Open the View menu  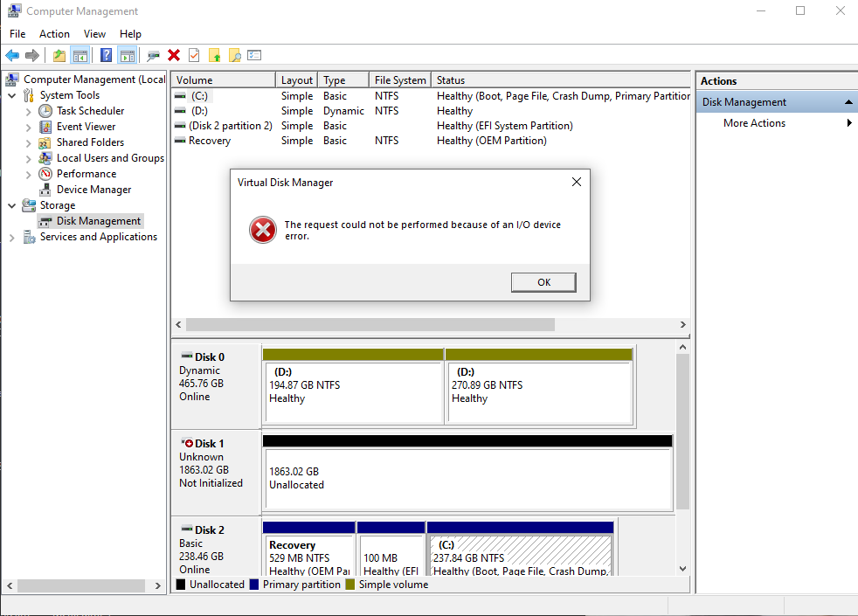94,34
